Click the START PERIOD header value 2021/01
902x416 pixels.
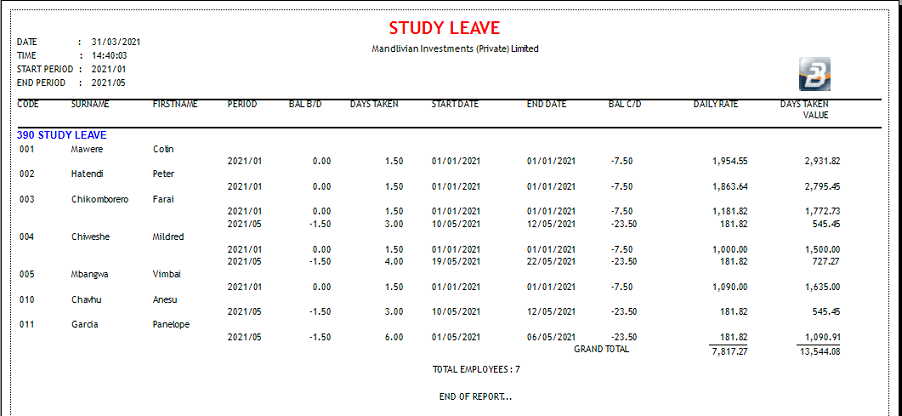[109, 69]
